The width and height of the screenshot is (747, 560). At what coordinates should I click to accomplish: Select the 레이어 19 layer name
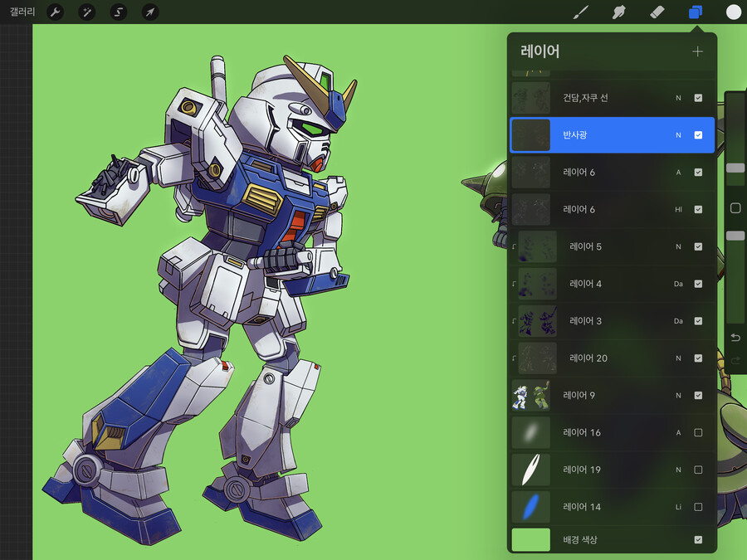(x=582, y=470)
